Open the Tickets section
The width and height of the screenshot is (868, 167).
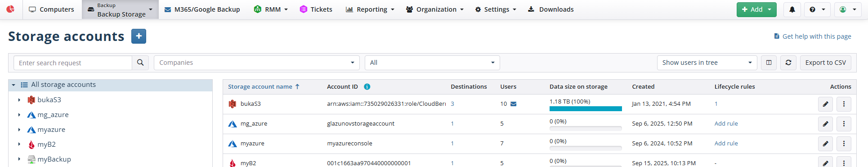click(316, 9)
